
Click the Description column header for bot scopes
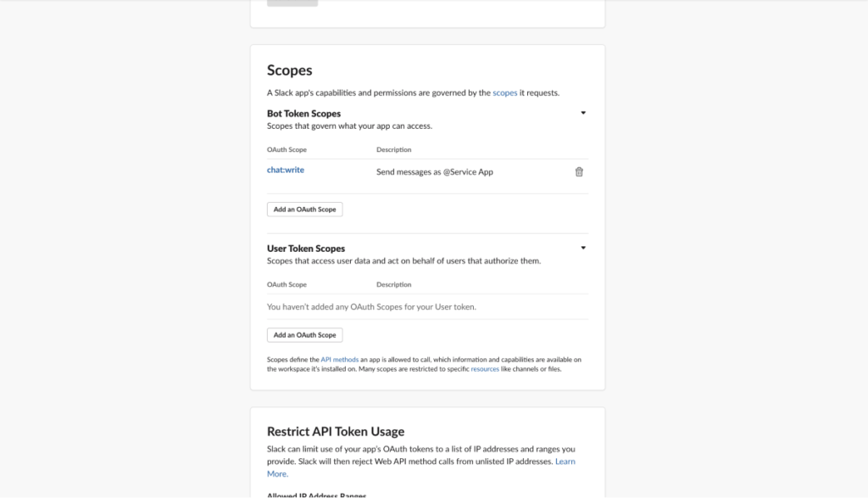(x=393, y=150)
